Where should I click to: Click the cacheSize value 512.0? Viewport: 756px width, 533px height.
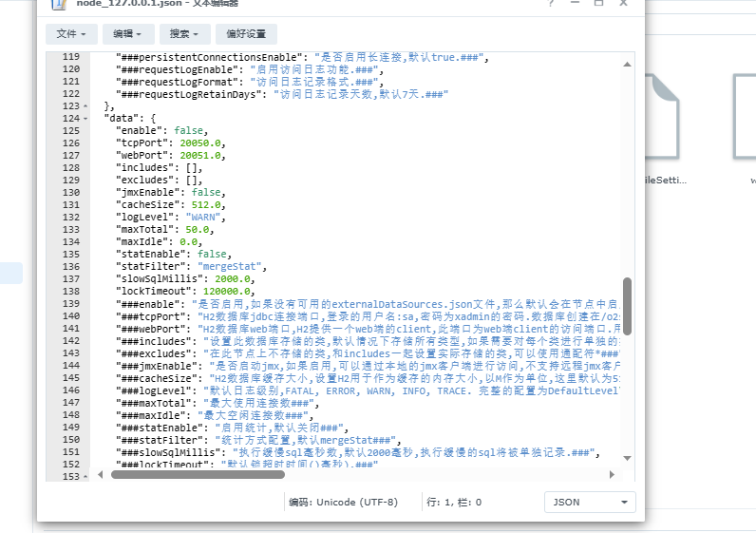pyautogui.click(x=206, y=205)
